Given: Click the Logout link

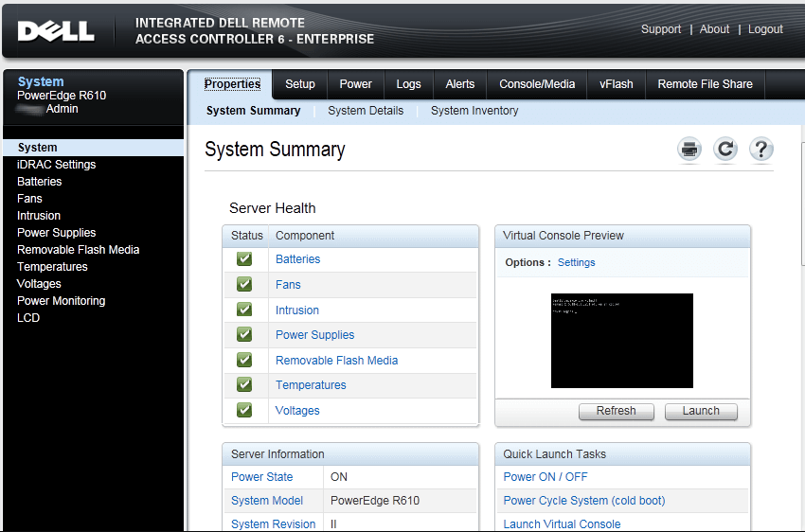Looking at the screenshot, I should coord(765,29).
